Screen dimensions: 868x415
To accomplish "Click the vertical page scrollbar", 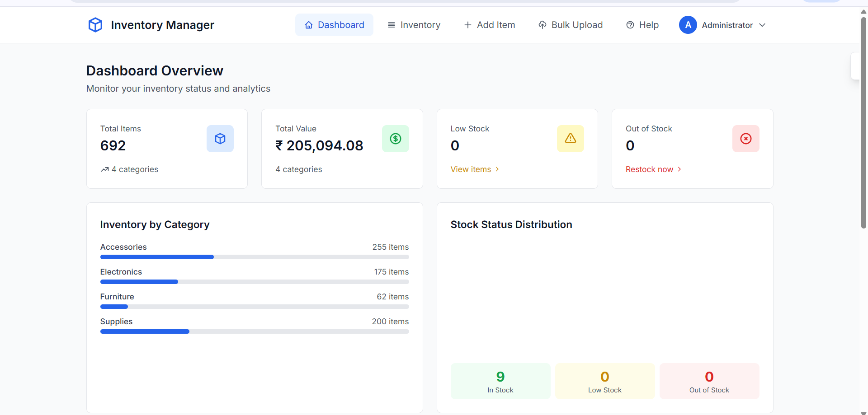I will pos(863,122).
